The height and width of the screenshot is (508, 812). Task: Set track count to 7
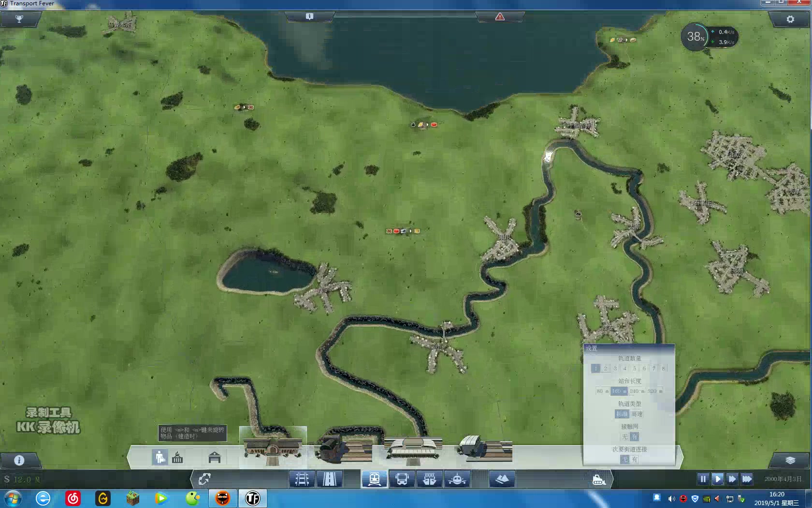[654, 368]
